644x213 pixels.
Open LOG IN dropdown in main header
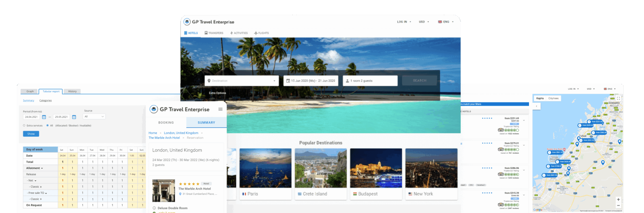404,22
